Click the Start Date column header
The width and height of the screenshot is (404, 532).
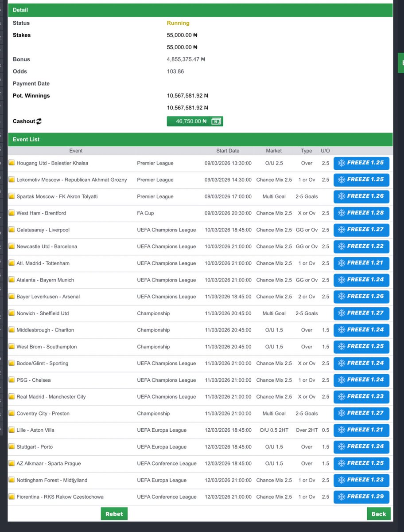click(x=228, y=151)
